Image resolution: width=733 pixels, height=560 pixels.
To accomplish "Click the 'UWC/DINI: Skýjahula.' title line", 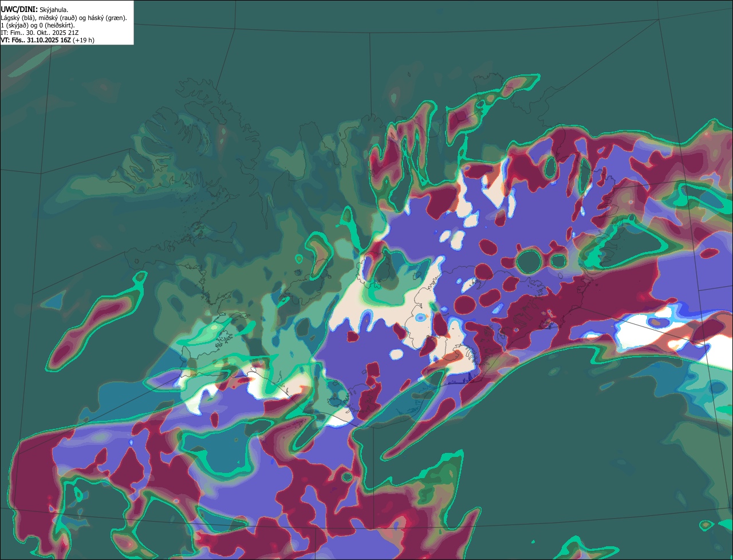I will coord(34,9).
